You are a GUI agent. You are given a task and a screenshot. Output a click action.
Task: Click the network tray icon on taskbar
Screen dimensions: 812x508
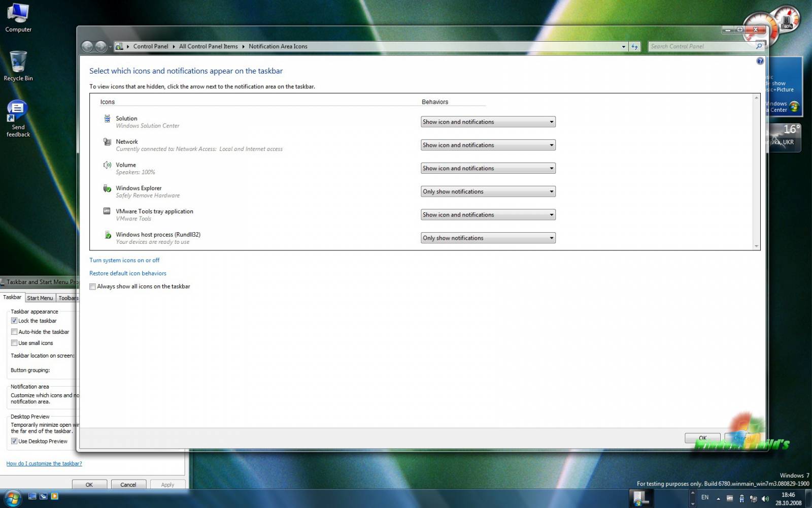click(x=753, y=498)
